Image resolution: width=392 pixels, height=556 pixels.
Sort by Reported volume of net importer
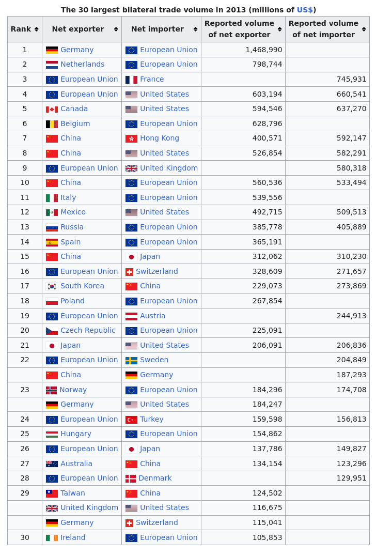click(x=364, y=29)
